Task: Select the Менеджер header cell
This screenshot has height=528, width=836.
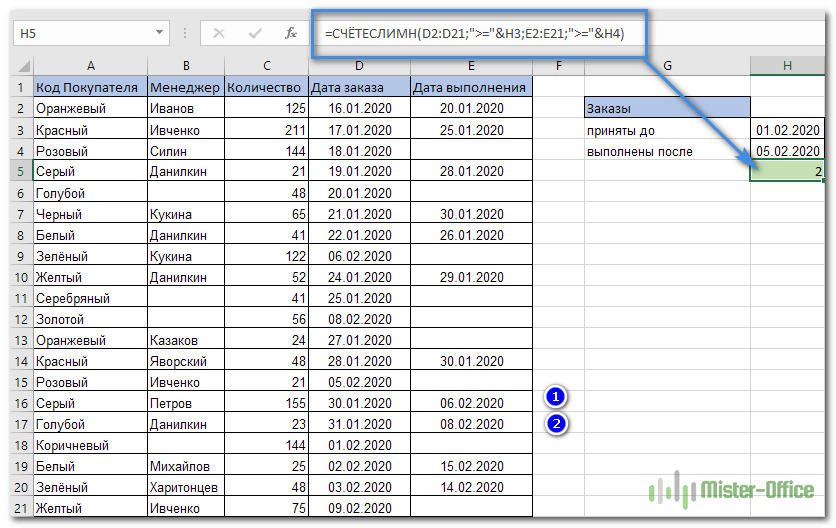Action: point(185,87)
